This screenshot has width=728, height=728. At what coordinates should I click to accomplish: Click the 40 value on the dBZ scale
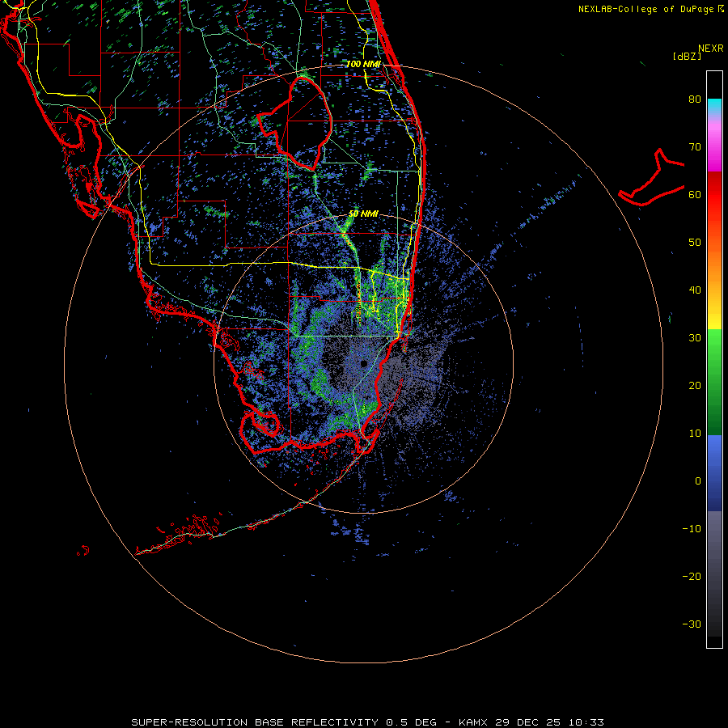[x=695, y=290]
